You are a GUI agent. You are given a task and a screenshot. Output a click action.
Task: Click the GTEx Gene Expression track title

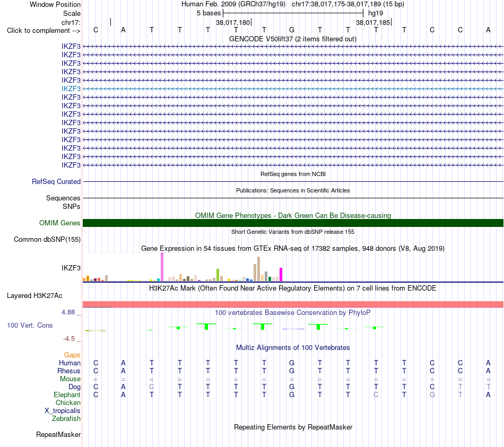tap(293, 248)
